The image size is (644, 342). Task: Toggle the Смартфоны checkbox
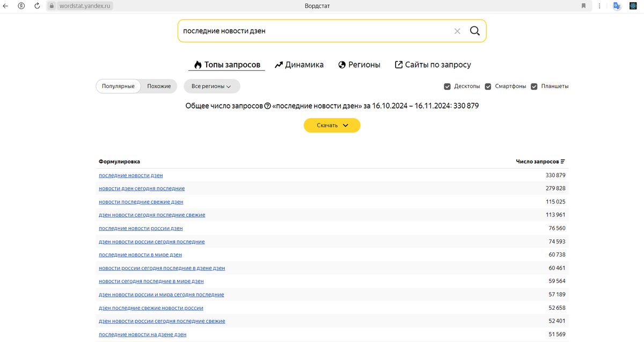[x=488, y=86]
